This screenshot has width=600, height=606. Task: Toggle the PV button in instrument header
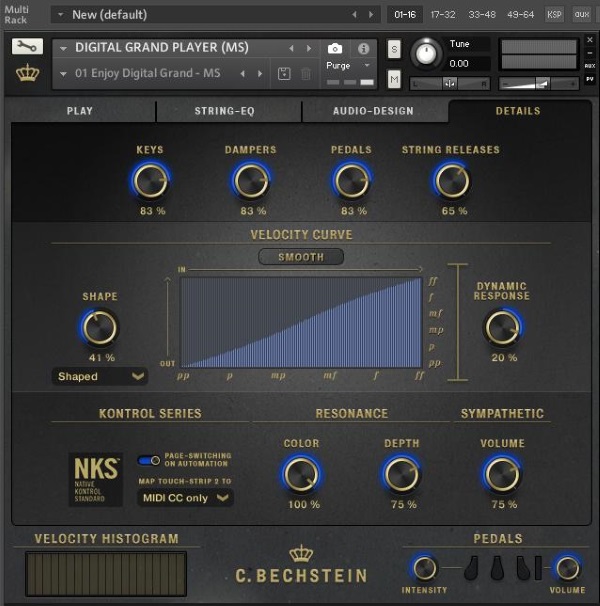click(590, 79)
